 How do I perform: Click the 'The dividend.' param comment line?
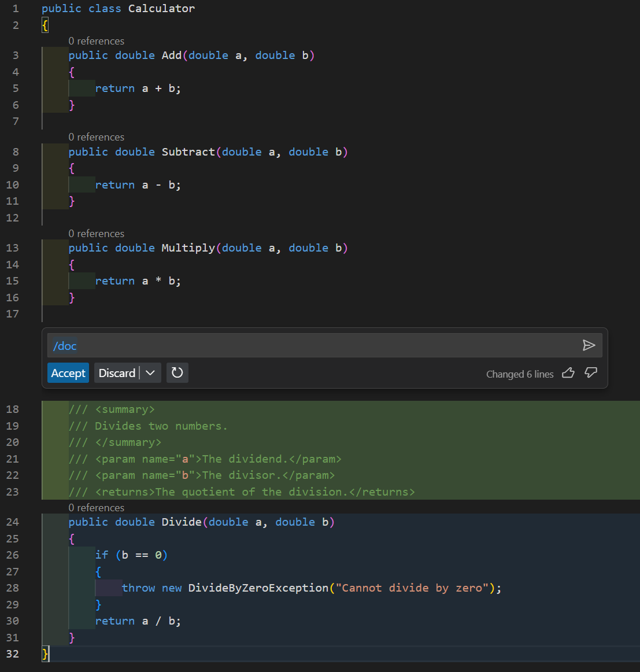tap(205, 459)
